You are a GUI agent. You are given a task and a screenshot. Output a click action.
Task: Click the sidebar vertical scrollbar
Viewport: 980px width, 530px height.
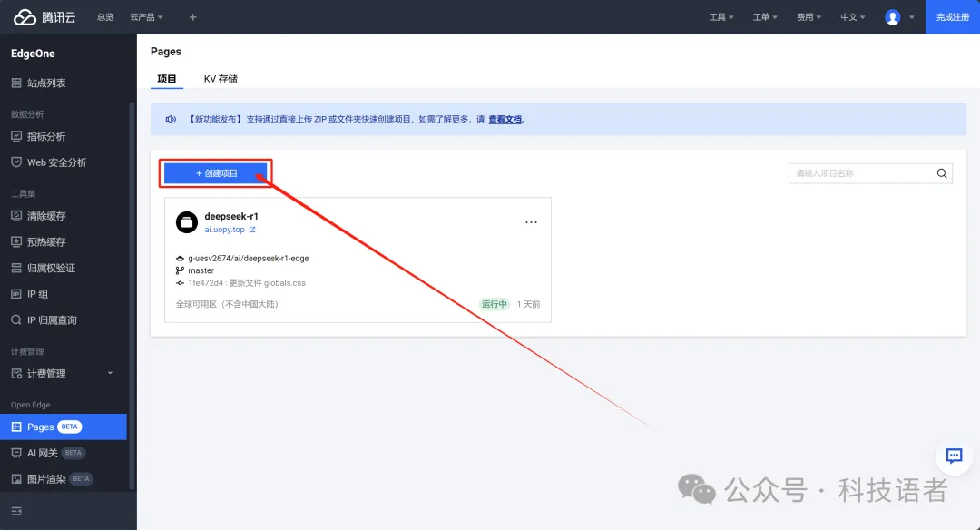coord(132,295)
